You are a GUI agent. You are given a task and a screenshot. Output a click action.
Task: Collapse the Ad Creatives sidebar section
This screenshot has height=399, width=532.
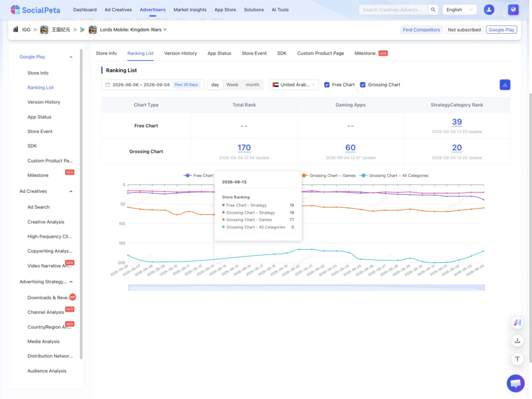71,191
